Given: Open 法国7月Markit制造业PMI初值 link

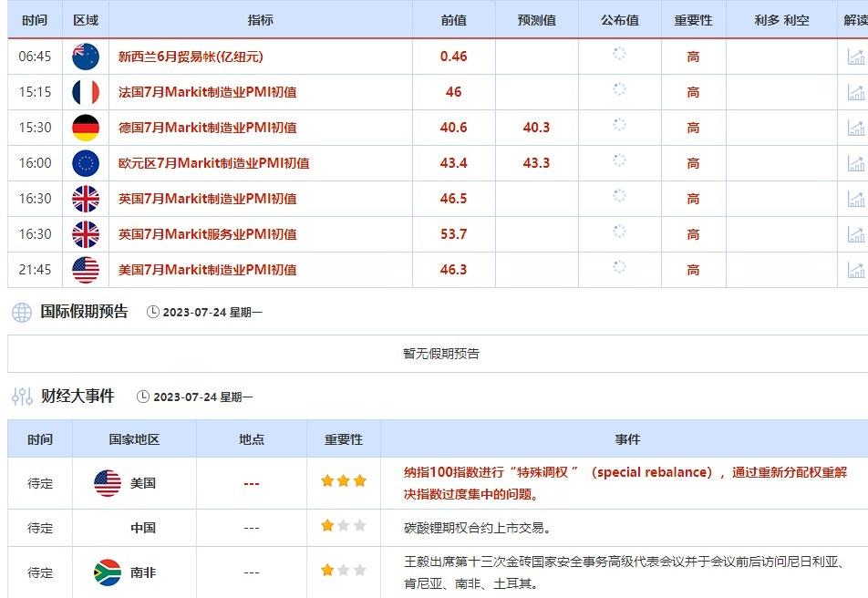Looking at the screenshot, I should tap(207, 92).
